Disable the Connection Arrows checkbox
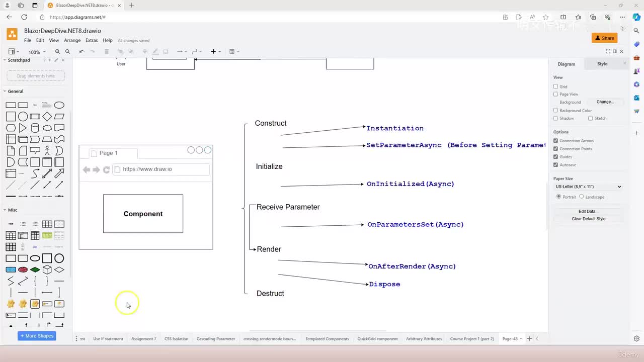644x362 pixels. [x=555, y=141]
